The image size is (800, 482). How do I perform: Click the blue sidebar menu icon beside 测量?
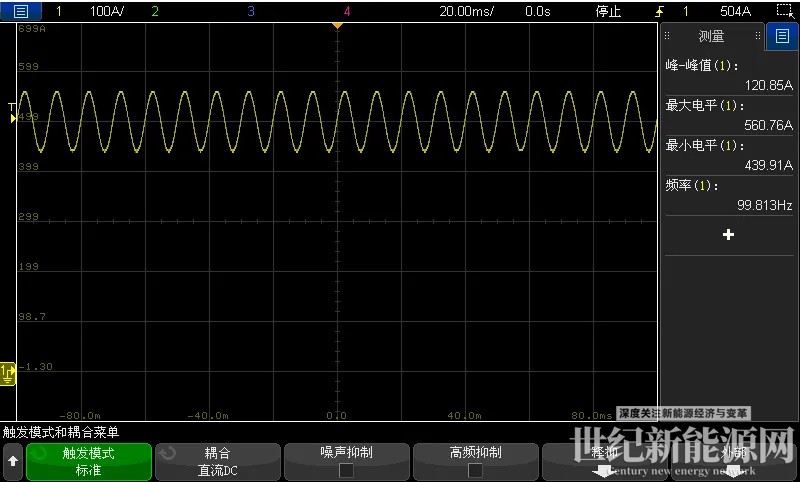click(x=782, y=37)
